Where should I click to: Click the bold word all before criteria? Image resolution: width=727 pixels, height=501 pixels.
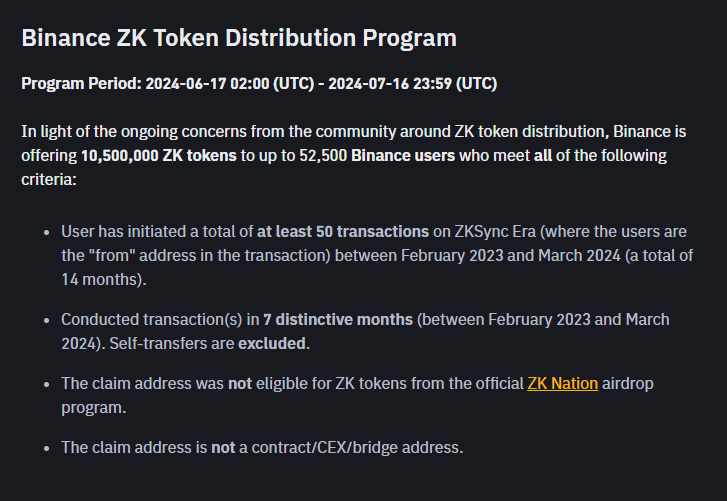click(x=543, y=156)
